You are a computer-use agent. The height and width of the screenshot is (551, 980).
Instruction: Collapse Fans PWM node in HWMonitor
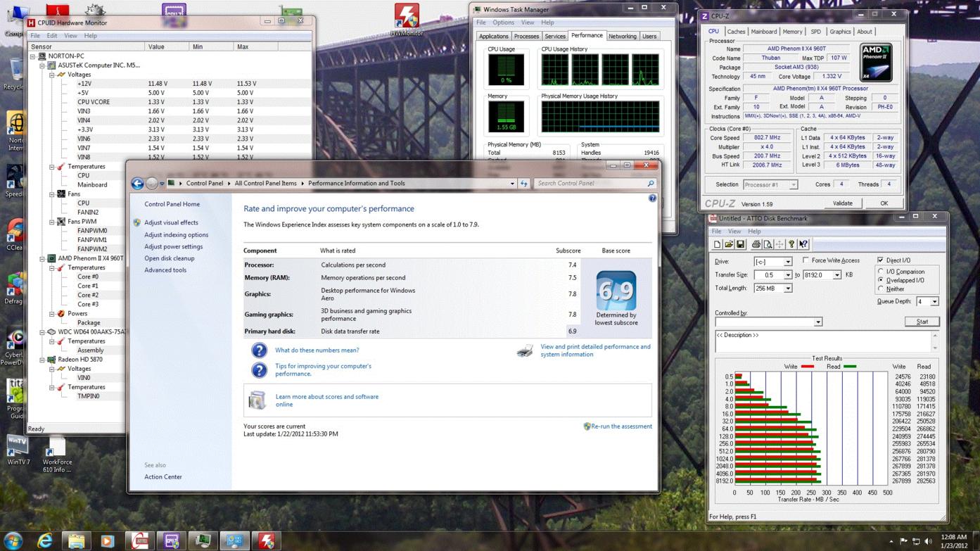pos(51,222)
